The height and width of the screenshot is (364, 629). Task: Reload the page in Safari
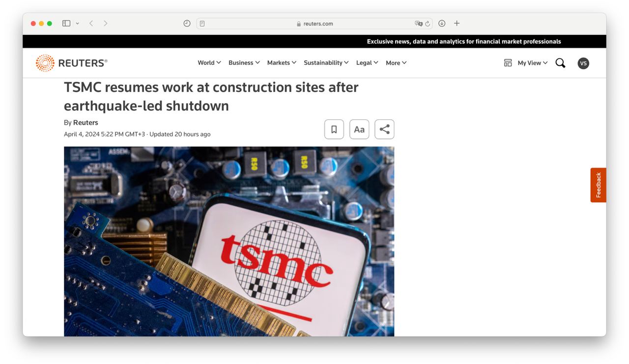[428, 24]
